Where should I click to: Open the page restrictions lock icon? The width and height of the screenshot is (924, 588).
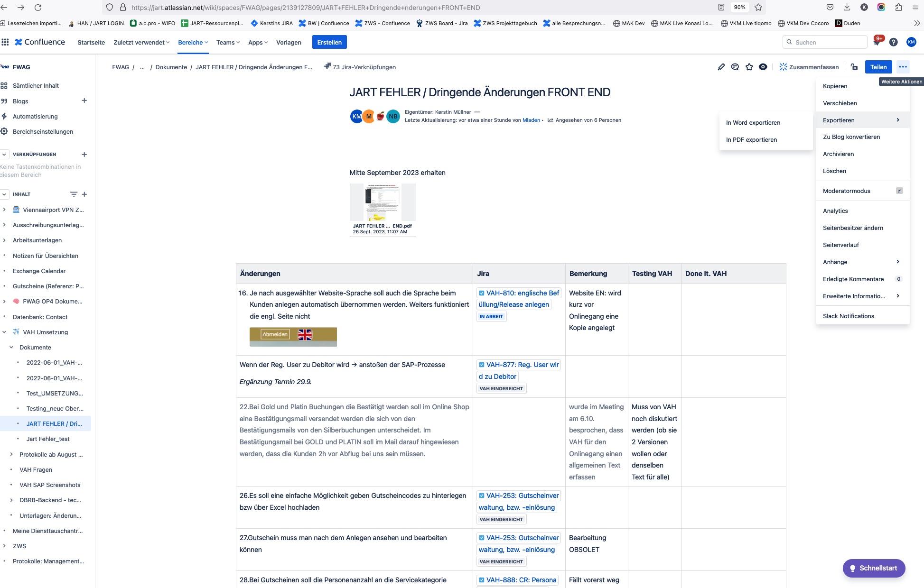tap(854, 67)
